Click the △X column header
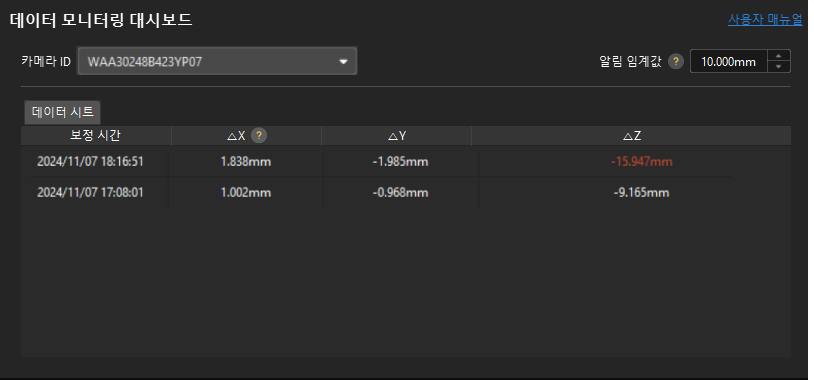The height and width of the screenshot is (380, 814). (247, 136)
